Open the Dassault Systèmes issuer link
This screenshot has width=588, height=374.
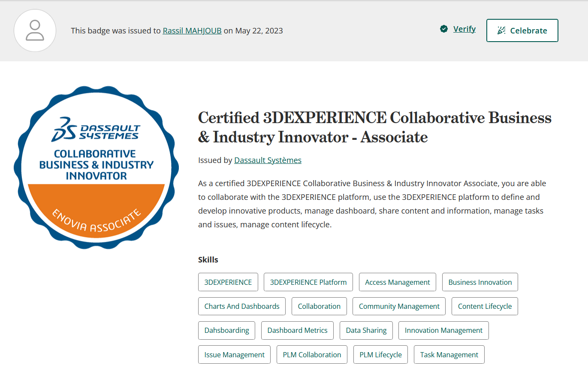click(268, 160)
